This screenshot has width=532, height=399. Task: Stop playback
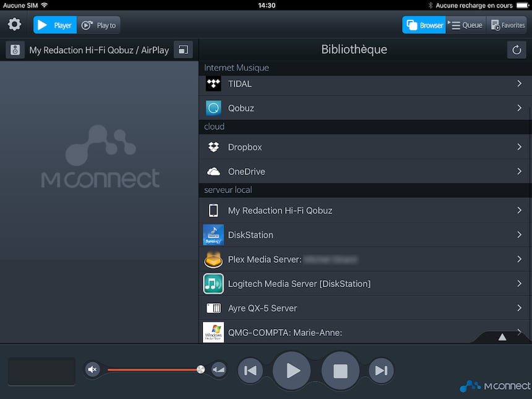pyautogui.click(x=340, y=371)
